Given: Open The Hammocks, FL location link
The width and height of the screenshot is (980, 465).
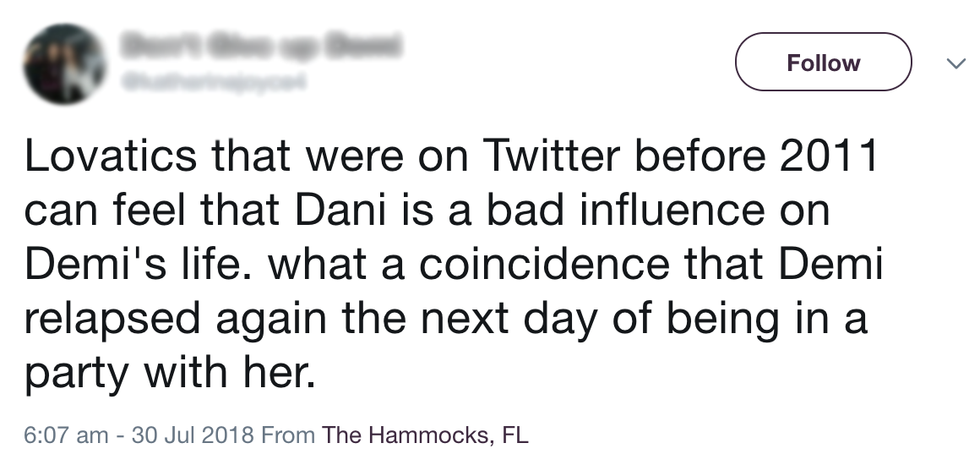Looking at the screenshot, I should tap(425, 435).
